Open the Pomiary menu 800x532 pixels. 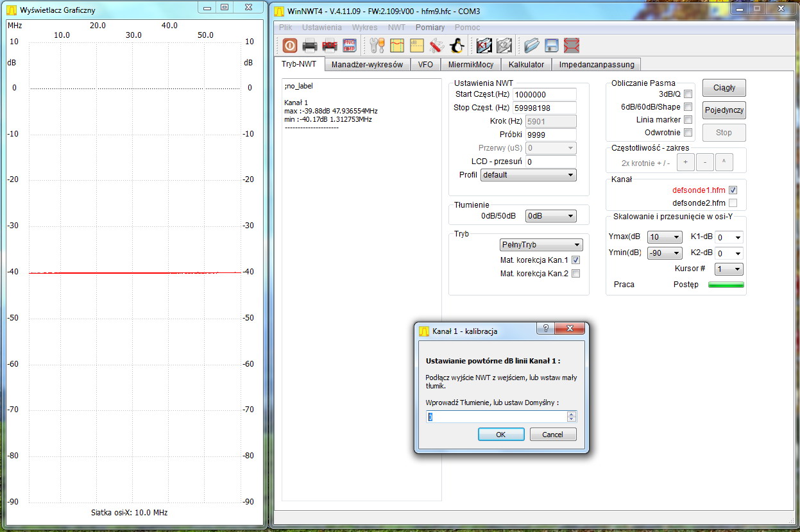click(x=430, y=28)
